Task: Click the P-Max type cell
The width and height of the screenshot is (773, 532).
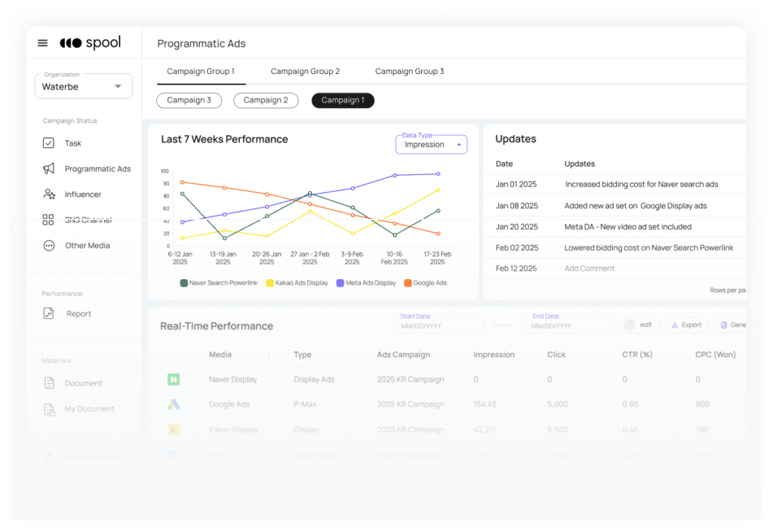Action: (305, 404)
